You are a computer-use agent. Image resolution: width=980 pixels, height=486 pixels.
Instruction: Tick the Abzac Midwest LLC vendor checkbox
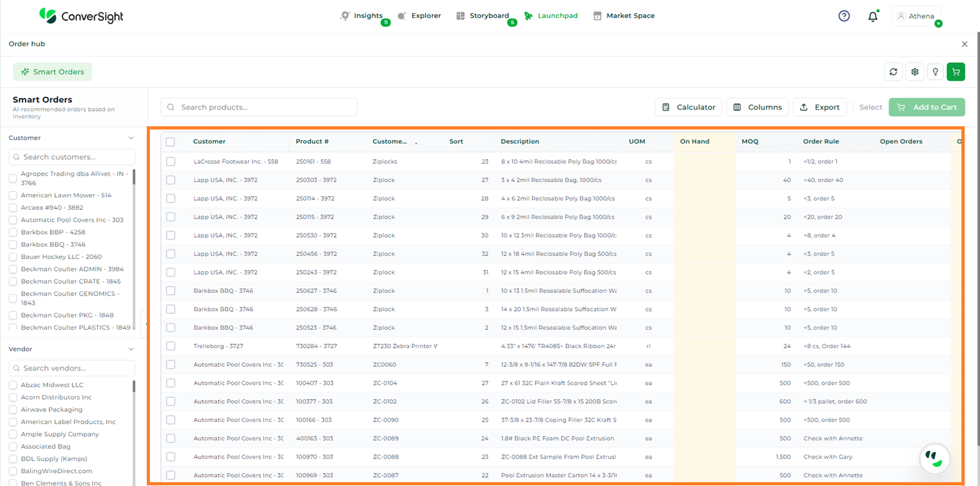pyautogui.click(x=13, y=385)
